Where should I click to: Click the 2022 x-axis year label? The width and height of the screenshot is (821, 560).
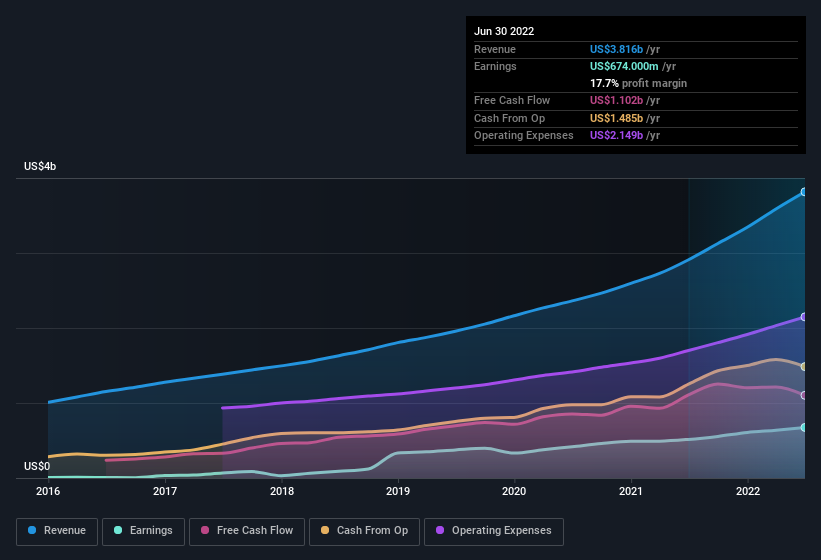[748, 491]
